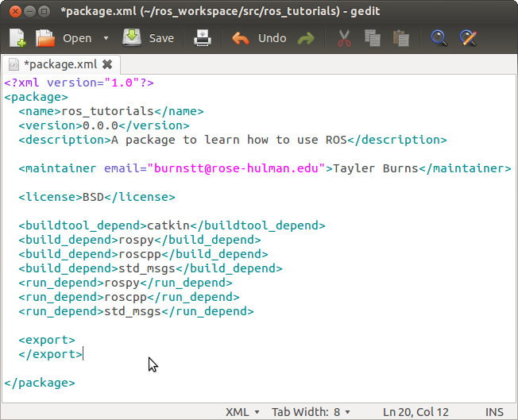This screenshot has width=518, height=420.
Task: Click the BSD license line
Action: [x=97, y=197]
